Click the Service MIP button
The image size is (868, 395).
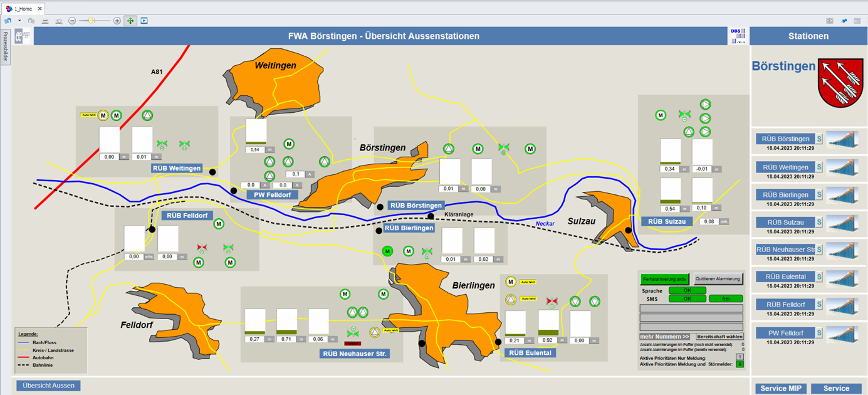tap(780, 388)
